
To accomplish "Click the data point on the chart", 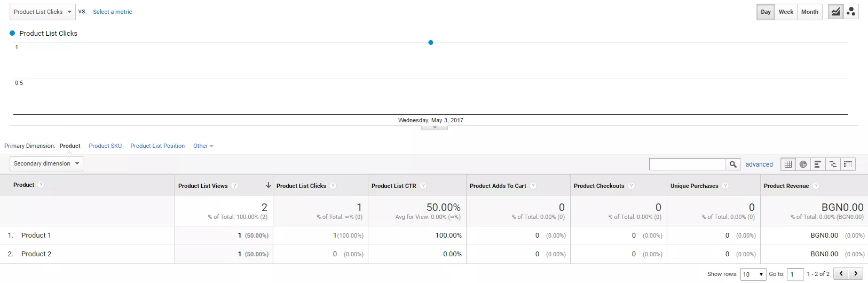I will click(431, 43).
